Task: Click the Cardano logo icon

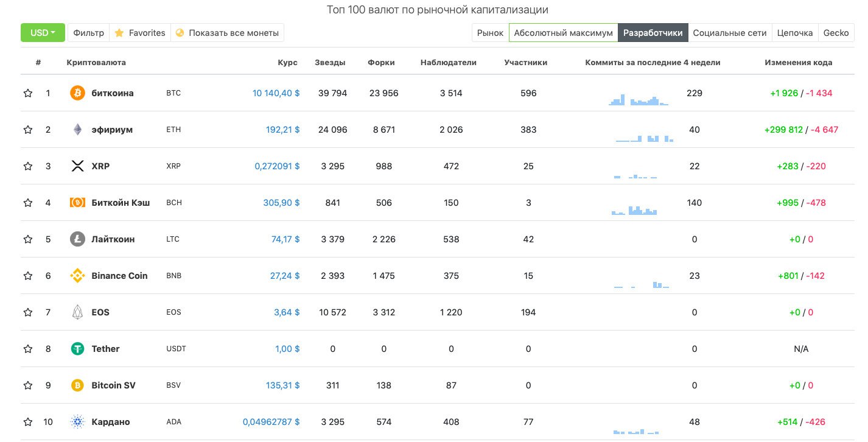Action: pyautogui.click(x=77, y=422)
